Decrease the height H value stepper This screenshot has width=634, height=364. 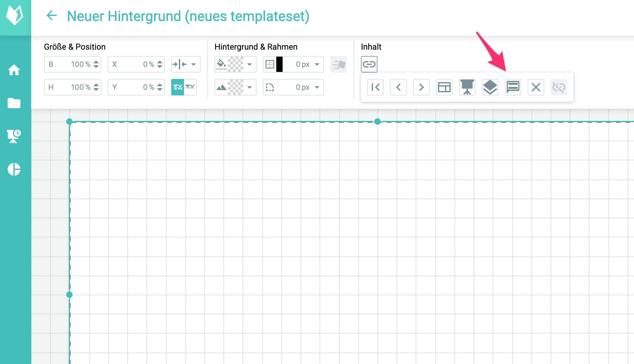[x=96, y=90]
